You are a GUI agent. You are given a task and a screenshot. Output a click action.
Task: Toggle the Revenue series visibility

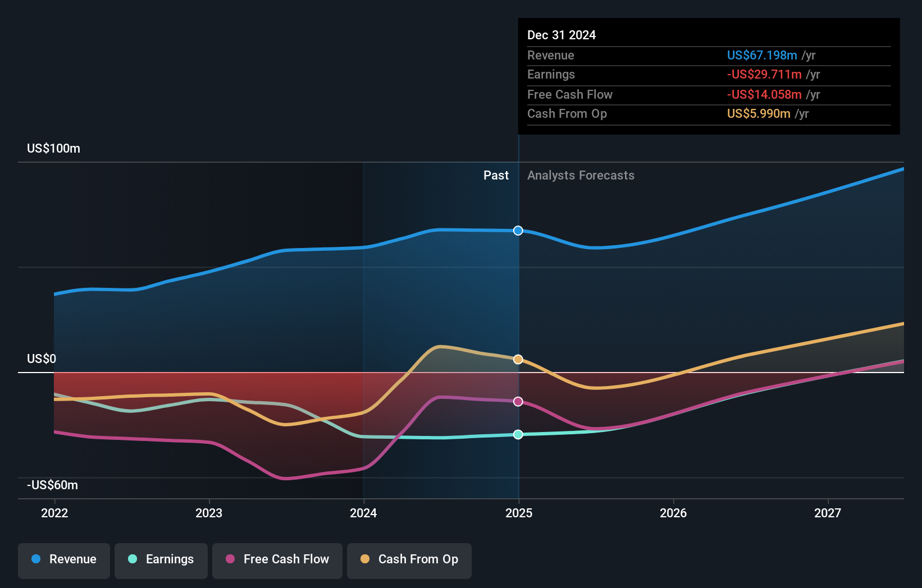pos(63,559)
